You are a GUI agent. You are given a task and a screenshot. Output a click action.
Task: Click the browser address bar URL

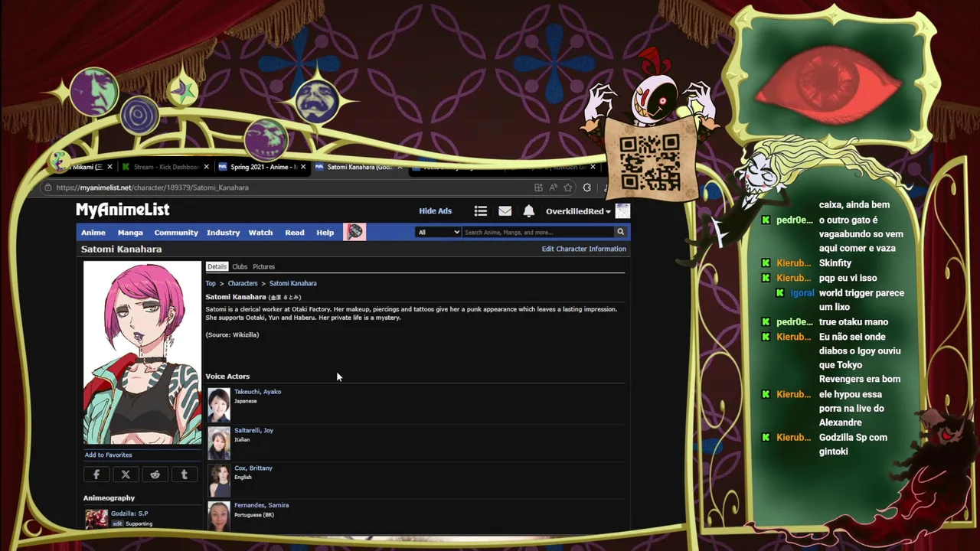click(x=152, y=187)
